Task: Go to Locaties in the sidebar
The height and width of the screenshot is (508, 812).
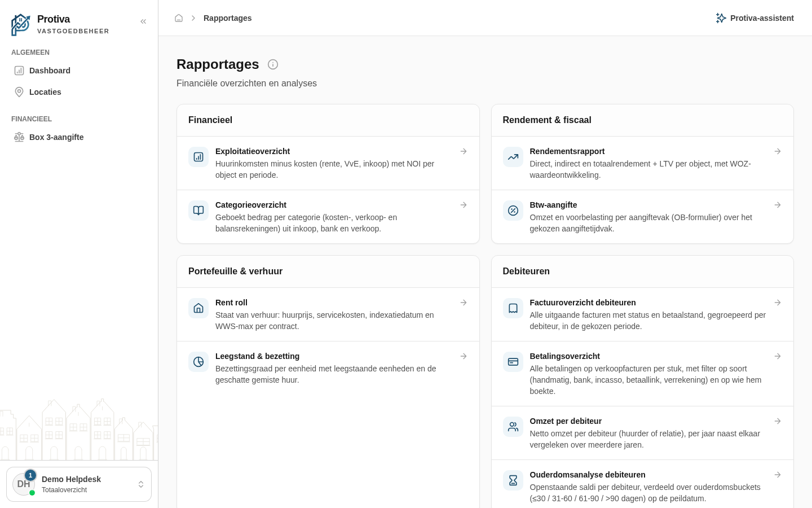Action: click(x=79, y=92)
